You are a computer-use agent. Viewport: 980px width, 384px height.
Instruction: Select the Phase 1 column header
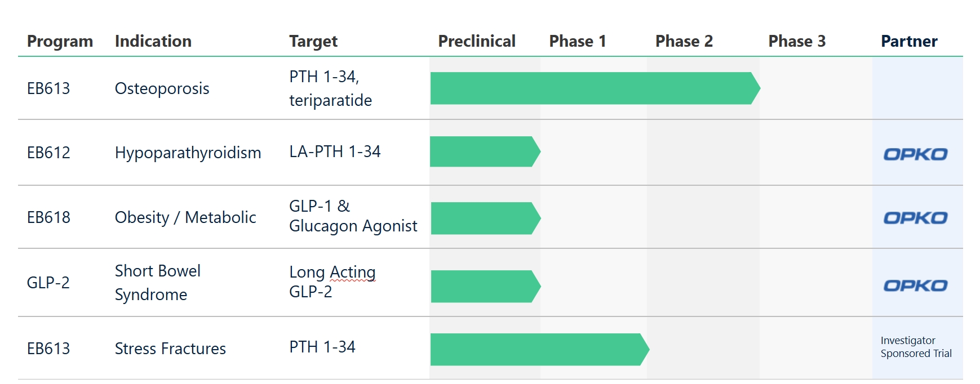(x=578, y=41)
